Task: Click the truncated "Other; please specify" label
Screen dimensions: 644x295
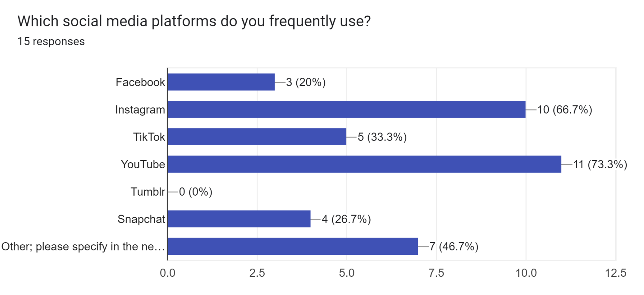Action: [x=83, y=246]
